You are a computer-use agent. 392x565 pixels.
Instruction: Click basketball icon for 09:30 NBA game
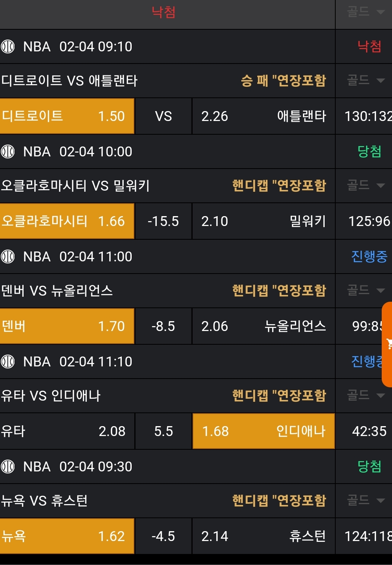(8, 466)
